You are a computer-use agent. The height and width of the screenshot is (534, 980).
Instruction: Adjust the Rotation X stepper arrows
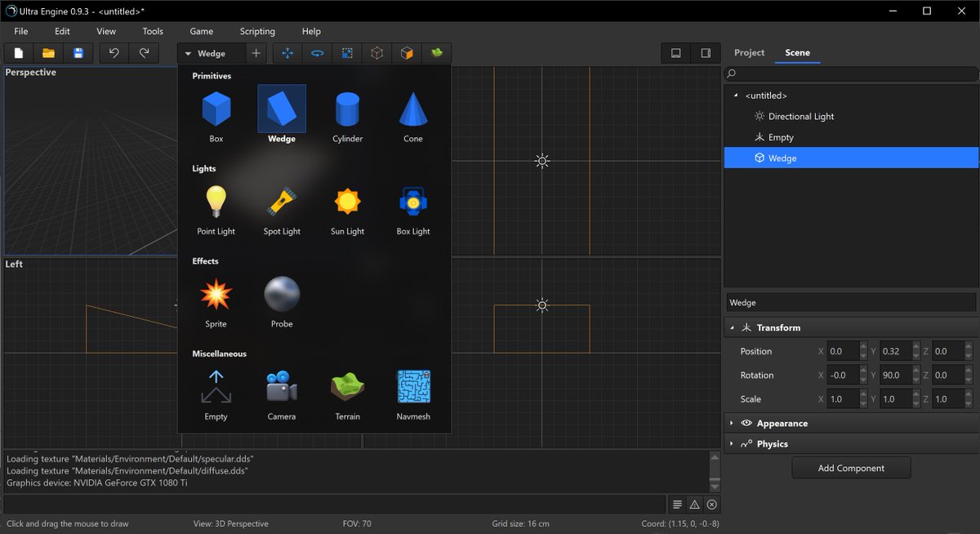click(862, 375)
